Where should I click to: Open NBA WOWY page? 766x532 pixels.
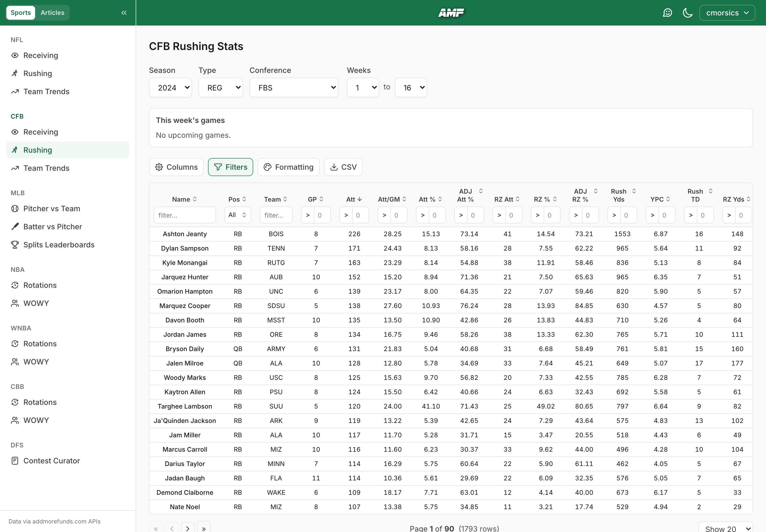(68, 303)
